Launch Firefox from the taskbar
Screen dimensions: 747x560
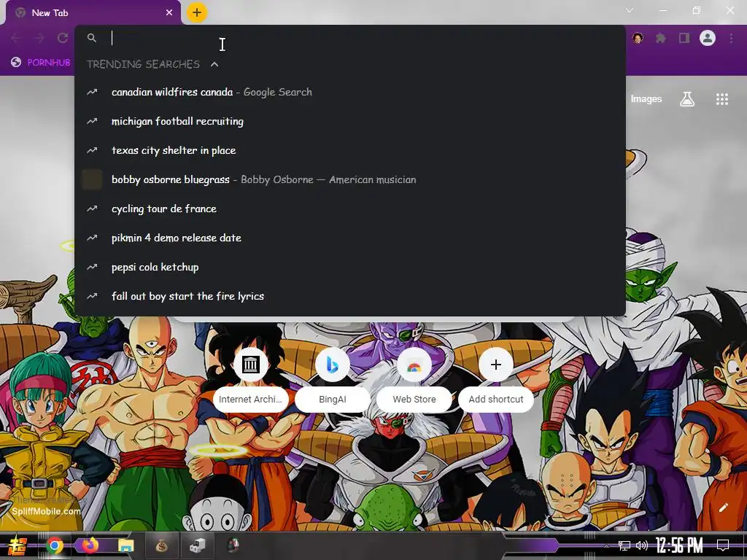pos(90,545)
